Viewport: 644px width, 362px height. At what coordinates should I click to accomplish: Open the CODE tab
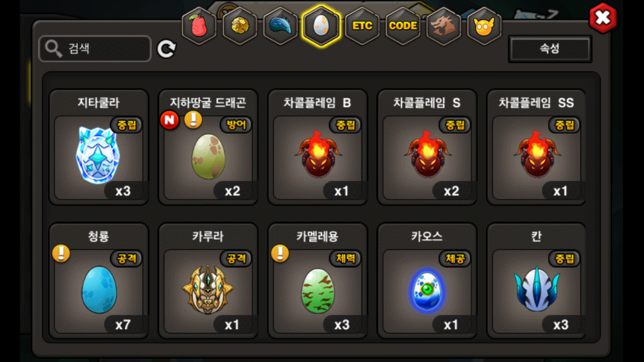(x=403, y=26)
